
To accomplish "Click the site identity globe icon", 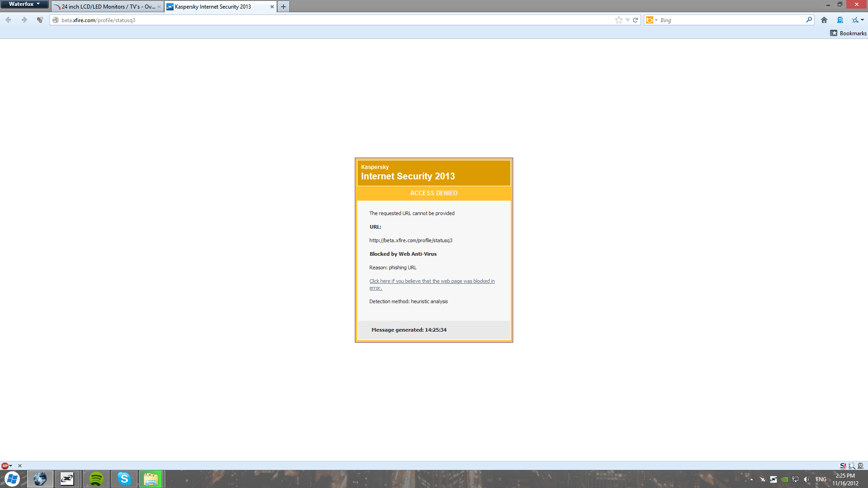I will [56, 20].
